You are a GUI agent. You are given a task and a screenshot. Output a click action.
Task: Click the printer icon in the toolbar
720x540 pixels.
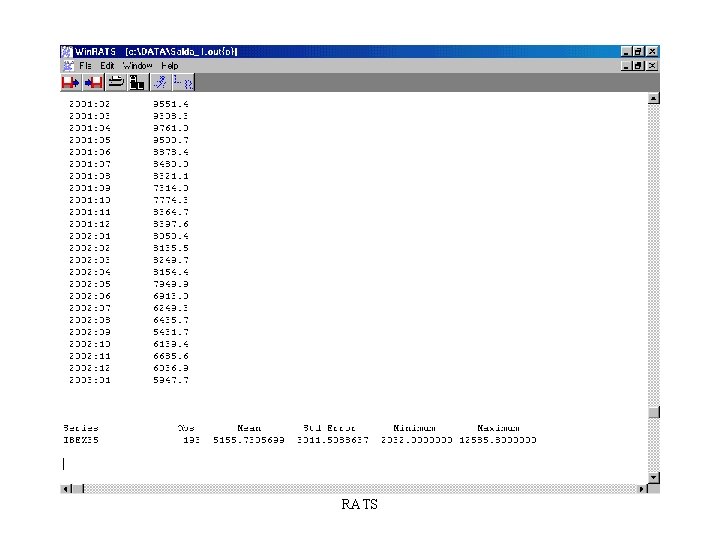tap(116, 83)
